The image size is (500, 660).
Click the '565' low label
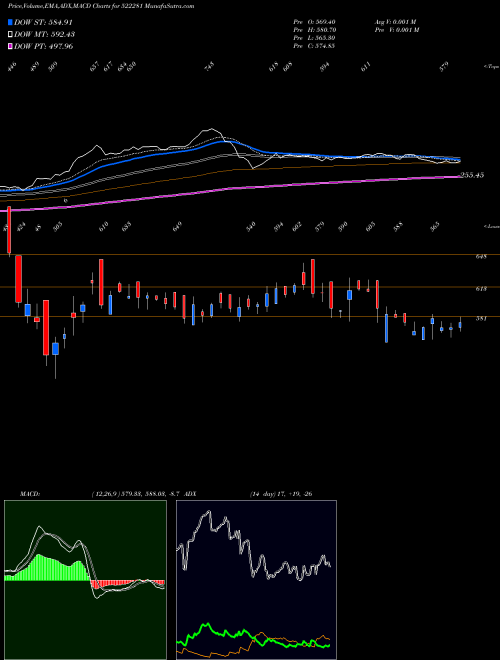click(435, 226)
